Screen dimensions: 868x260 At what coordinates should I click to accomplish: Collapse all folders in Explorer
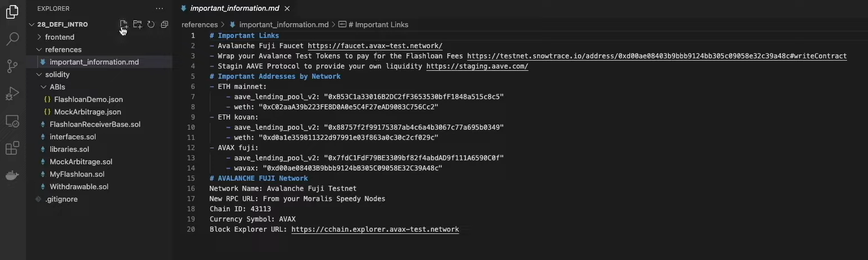click(x=165, y=24)
